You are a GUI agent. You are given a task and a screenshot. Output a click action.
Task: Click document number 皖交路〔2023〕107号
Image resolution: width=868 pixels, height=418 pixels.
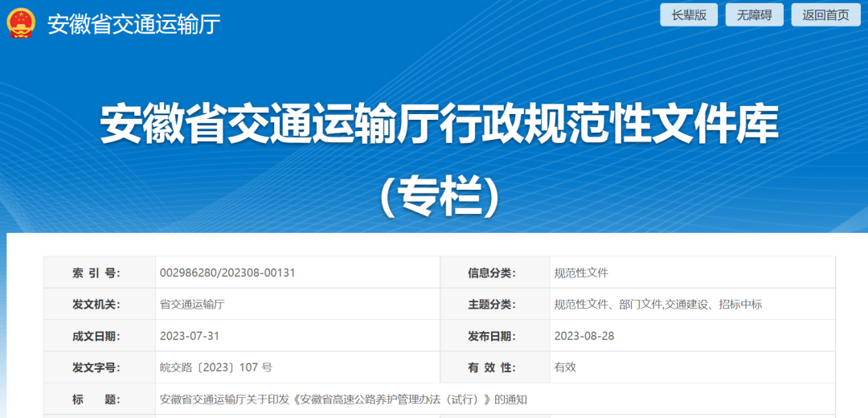pyautogui.click(x=216, y=367)
